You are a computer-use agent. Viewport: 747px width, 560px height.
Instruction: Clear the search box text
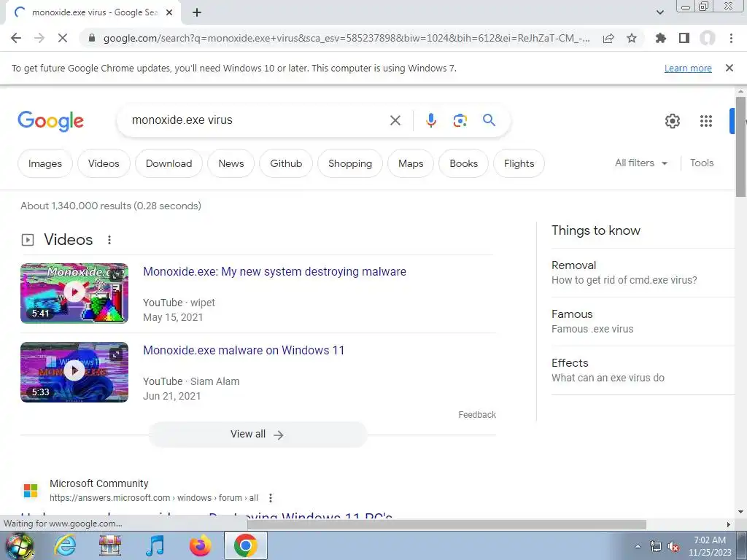395,120
